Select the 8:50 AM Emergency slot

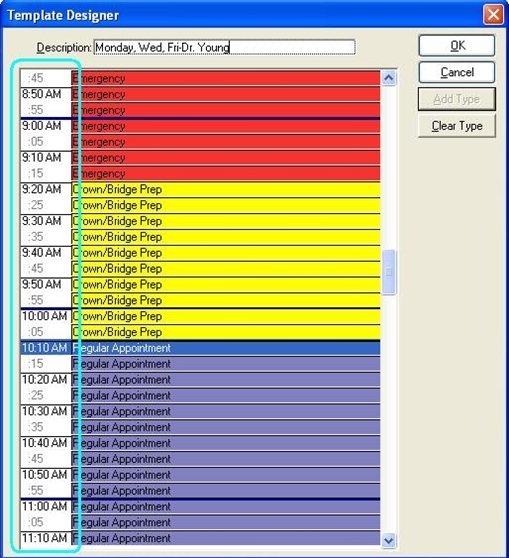(226, 94)
